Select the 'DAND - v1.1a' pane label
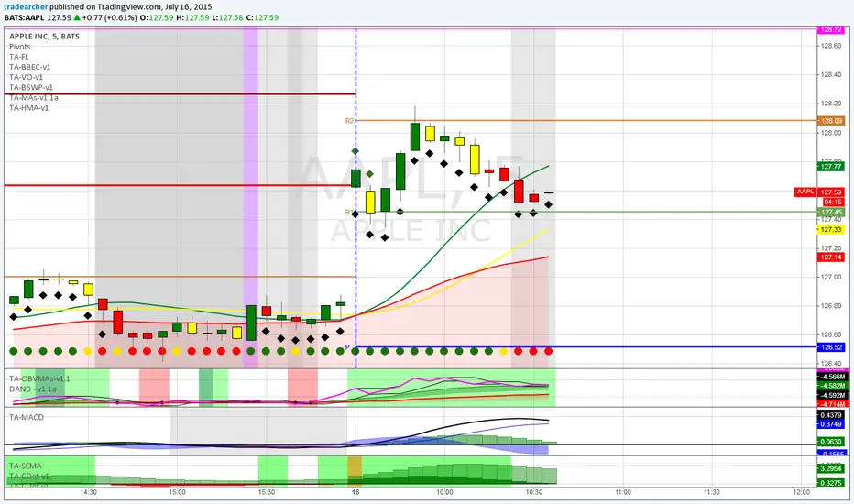The image size is (854, 504). pyautogui.click(x=33, y=389)
